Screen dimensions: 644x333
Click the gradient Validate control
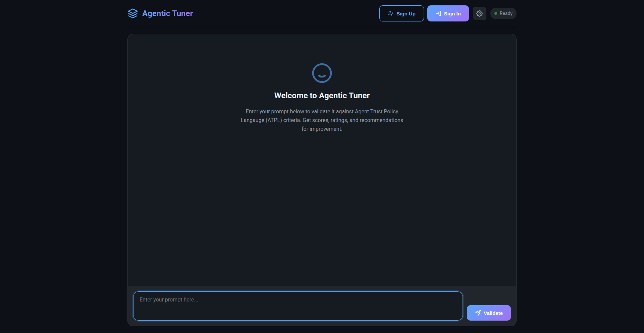click(x=489, y=313)
